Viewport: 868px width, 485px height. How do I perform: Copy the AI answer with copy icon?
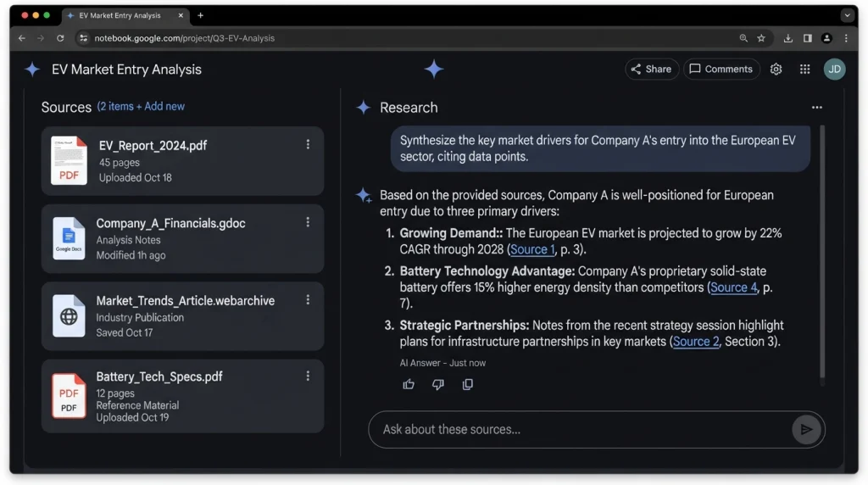point(468,384)
